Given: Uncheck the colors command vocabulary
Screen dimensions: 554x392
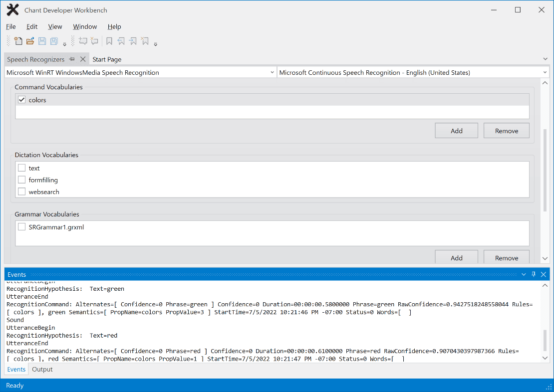Looking at the screenshot, I should (x=22, y=100).
